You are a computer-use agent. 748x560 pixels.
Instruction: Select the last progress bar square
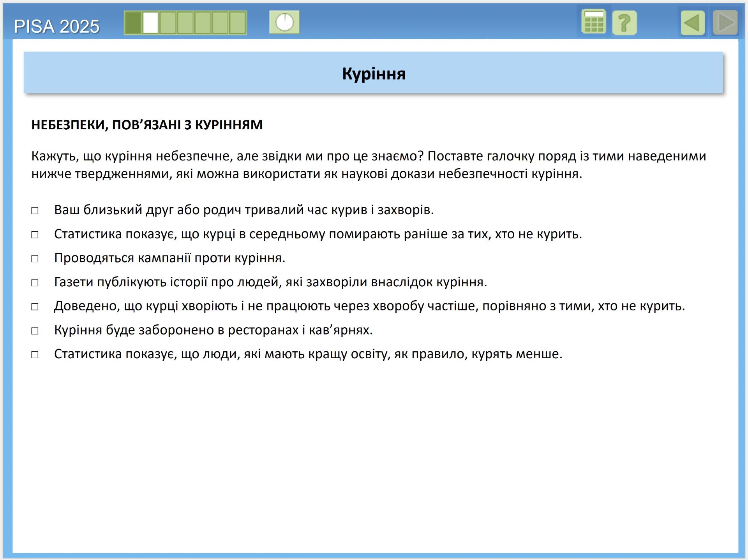tap(237, 23)
